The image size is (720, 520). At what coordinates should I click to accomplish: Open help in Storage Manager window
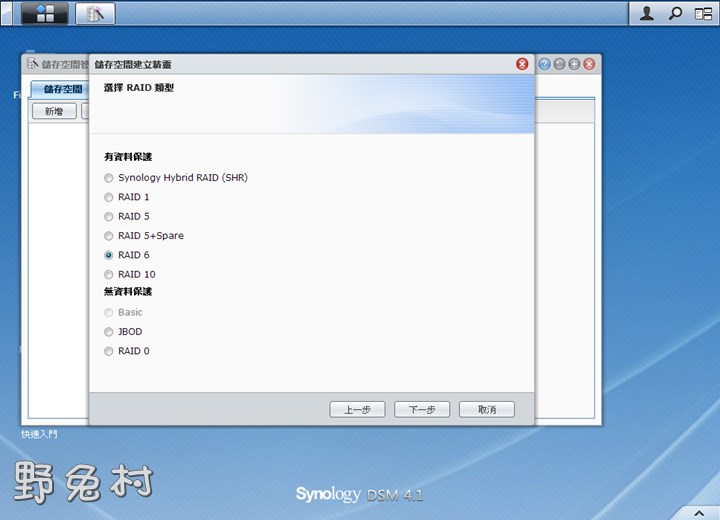[545, 64]
